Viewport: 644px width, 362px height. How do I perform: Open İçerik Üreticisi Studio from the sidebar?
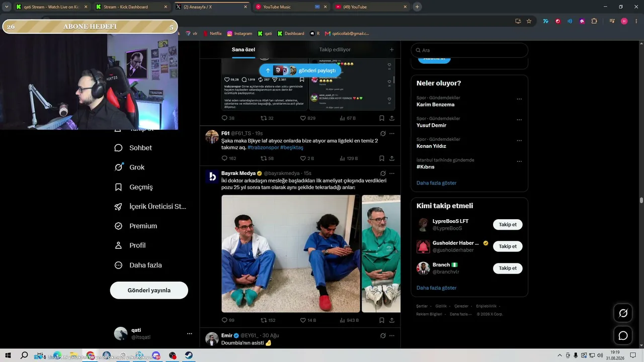(x=150, y=207)
